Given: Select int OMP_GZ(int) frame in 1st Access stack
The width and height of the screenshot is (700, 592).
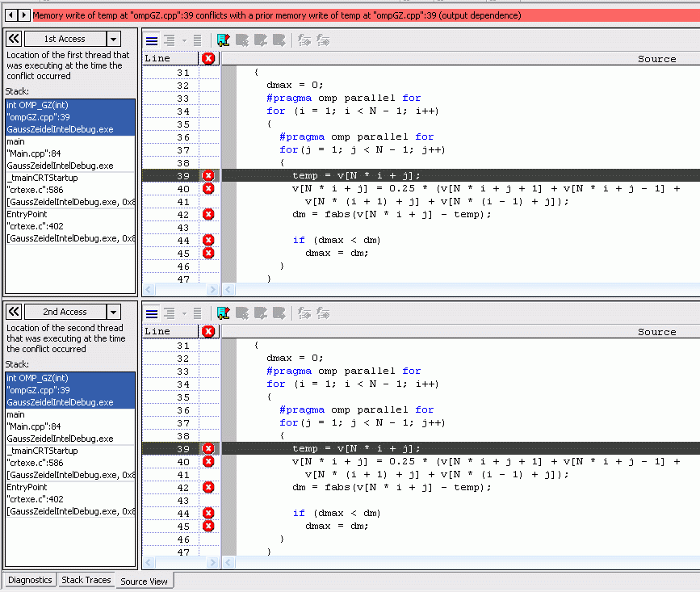Looking at the screenshot, I should (70, 117).
